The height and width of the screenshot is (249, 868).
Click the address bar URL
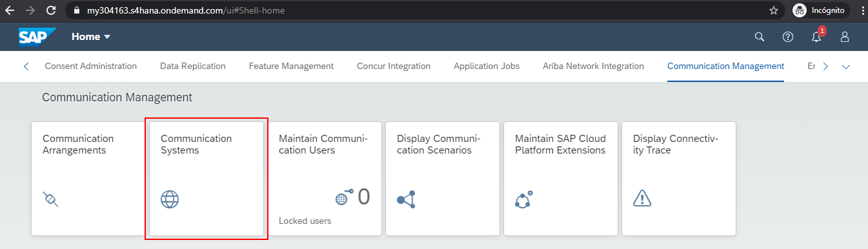coord(186,10)
